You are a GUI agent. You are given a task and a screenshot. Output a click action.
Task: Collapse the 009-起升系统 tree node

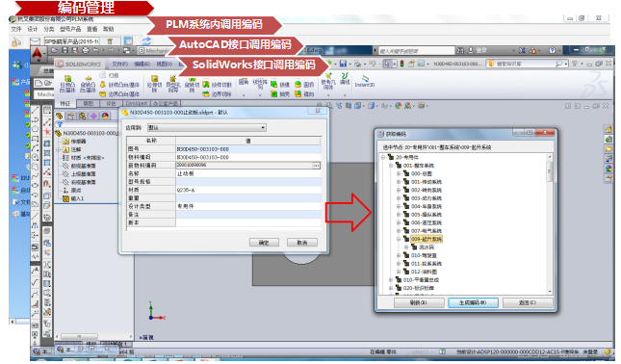click(399, 239)
